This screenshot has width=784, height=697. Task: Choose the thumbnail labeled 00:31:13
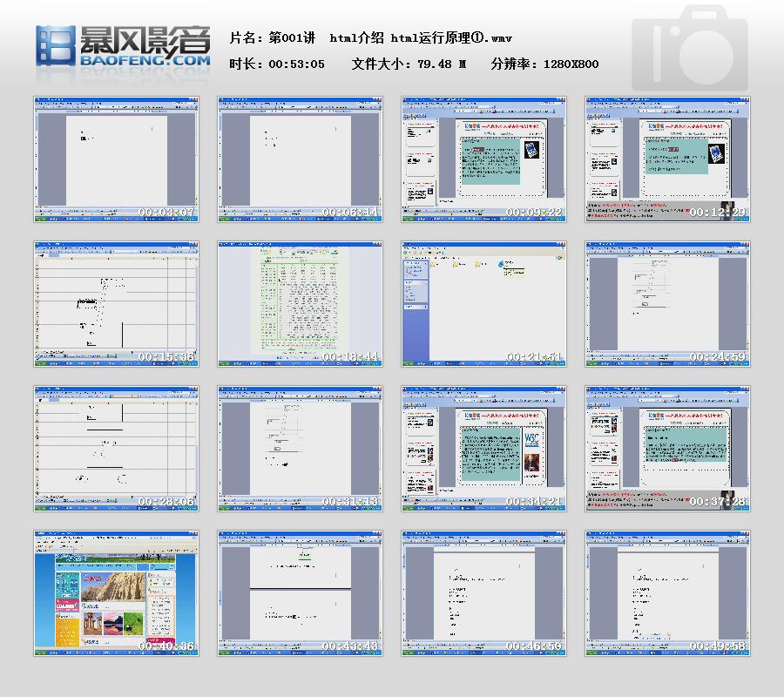(x=301, y=449)
